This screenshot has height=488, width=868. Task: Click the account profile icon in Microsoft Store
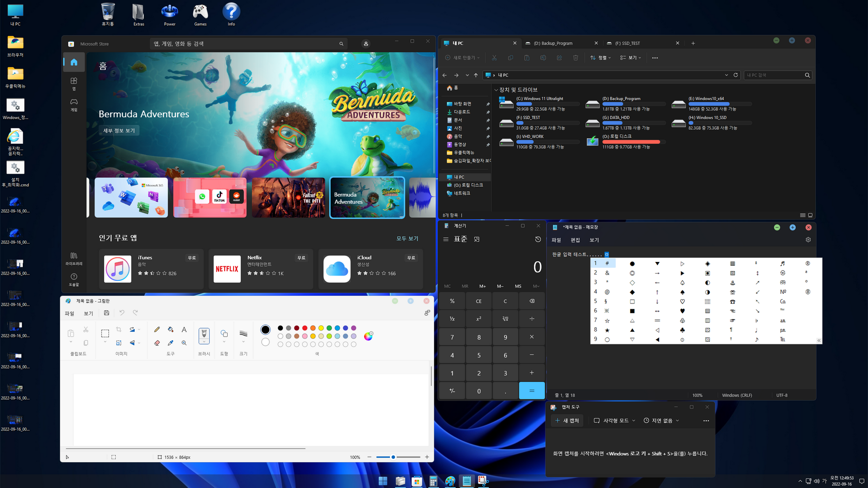pos(366,44)
